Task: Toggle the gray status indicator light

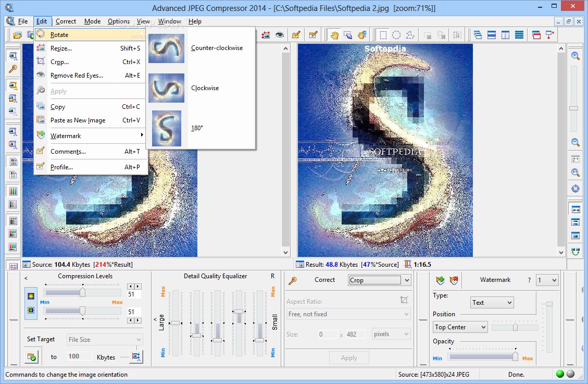Action: 570,374
